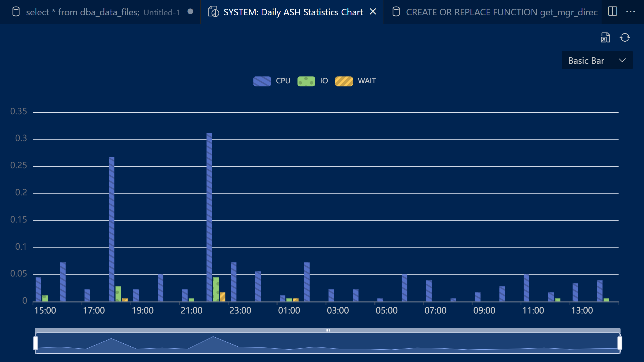This screenshot has height=362, width=644.
Task: Click the database icon on dba_data_files tab
Action: coord(16,12)
